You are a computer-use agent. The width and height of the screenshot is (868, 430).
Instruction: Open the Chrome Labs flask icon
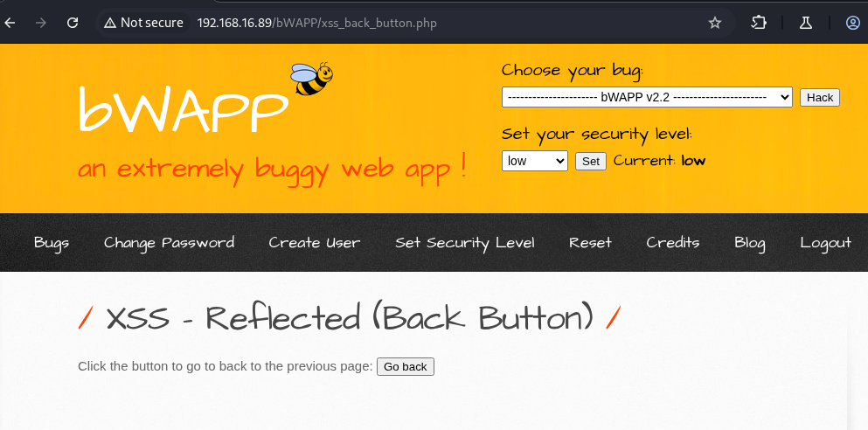pyautogui.click(x=805, y=23)
